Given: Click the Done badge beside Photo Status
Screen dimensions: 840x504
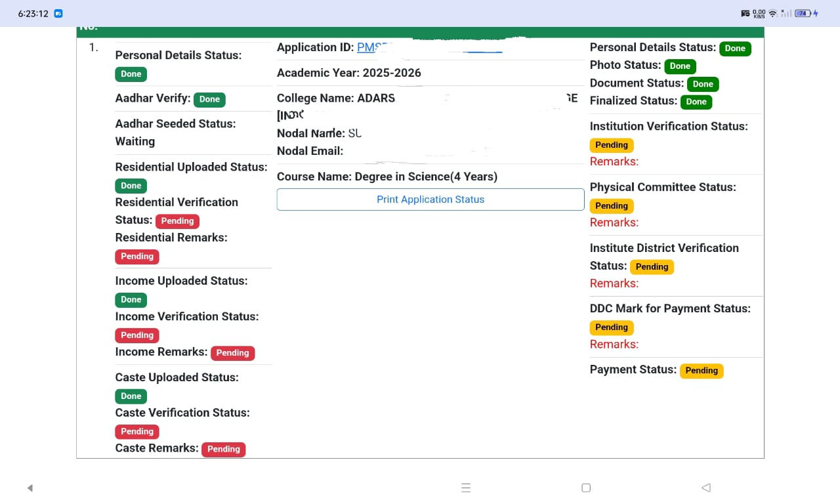Looking at the screenshot, I should pyautogui.click(x=680, y=66).
